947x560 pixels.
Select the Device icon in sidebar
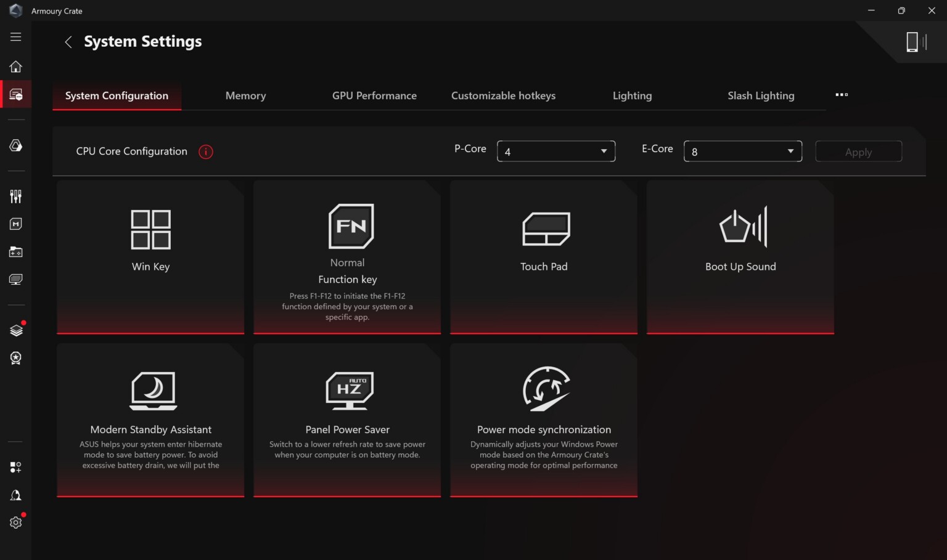click(16, 95)
